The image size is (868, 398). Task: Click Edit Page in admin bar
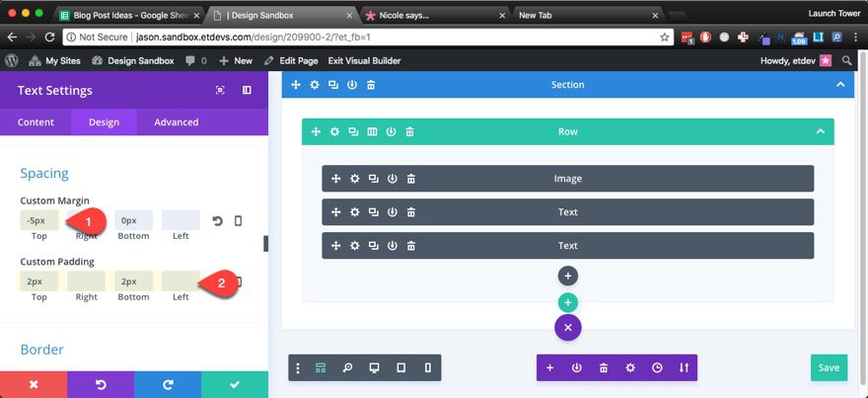click(291, 61)
